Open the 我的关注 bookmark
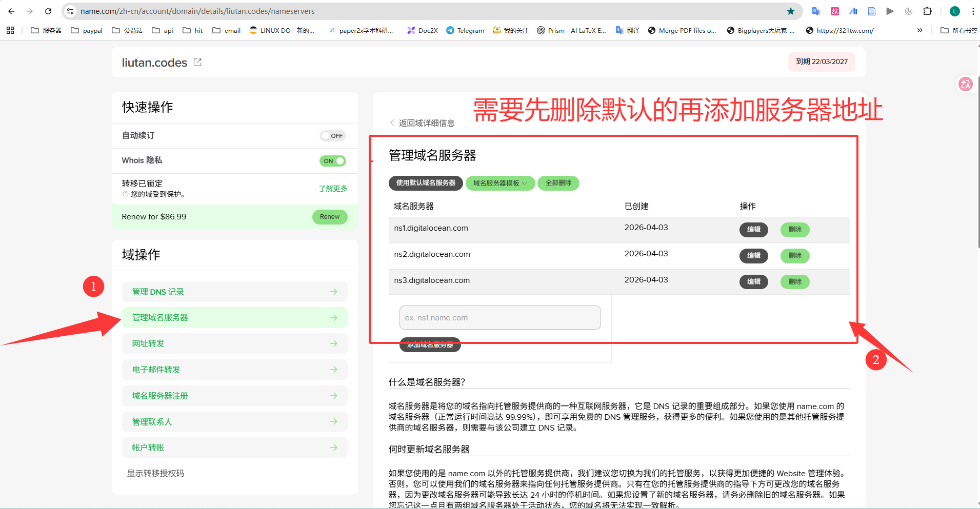 [510, 30]
